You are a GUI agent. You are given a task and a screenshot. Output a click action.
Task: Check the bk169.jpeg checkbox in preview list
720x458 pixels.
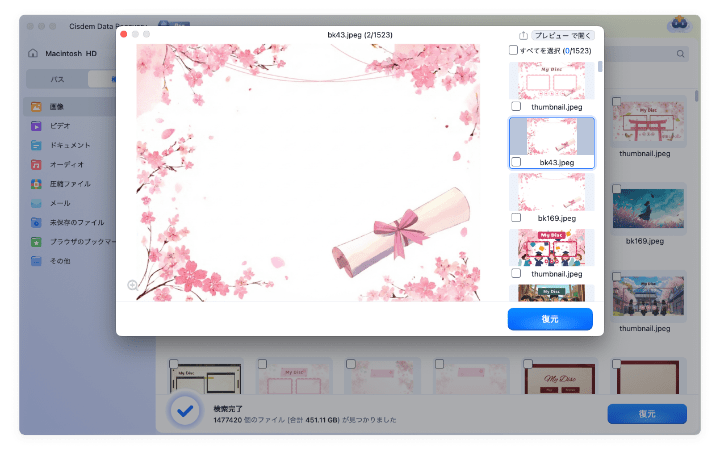coord(516,217)
